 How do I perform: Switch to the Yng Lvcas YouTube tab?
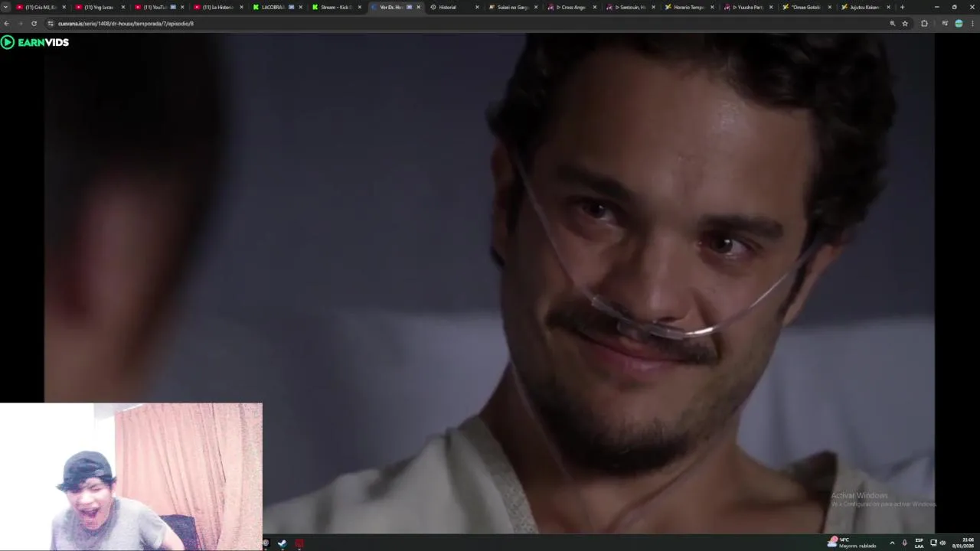click(x=99, y=7)
